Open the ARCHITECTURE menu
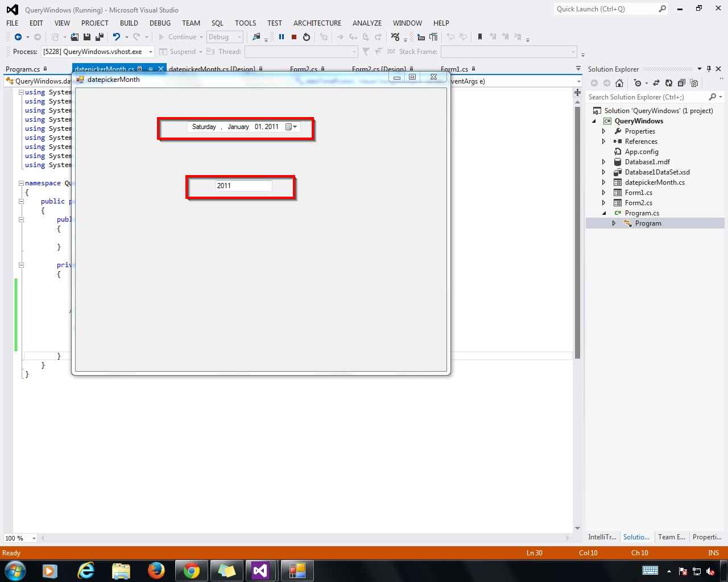 tap(317, 23)
